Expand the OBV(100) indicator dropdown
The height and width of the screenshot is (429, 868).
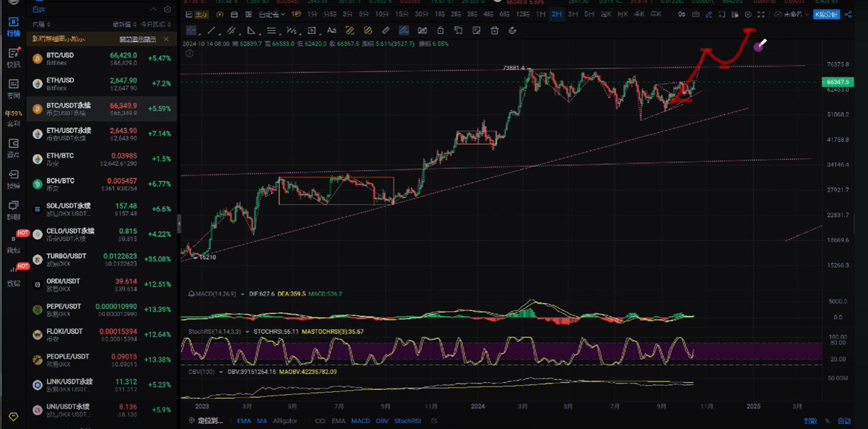pos(221,372)
